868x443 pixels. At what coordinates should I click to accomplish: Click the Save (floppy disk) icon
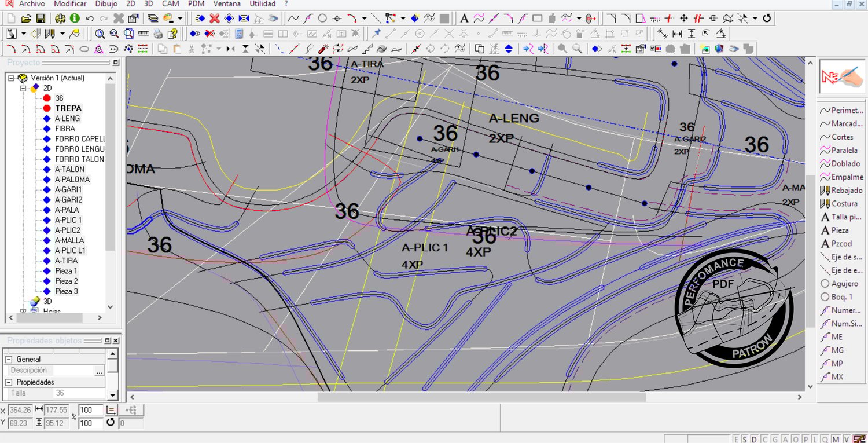(41, 19)
